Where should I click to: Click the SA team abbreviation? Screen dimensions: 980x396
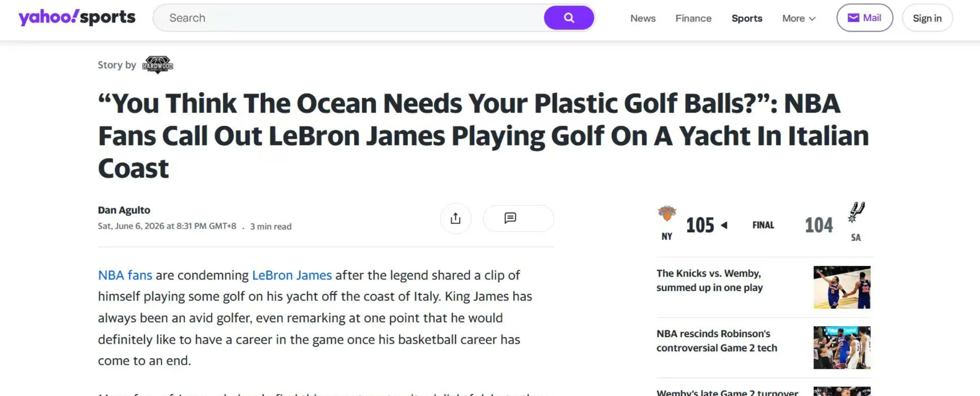[856, 238]
